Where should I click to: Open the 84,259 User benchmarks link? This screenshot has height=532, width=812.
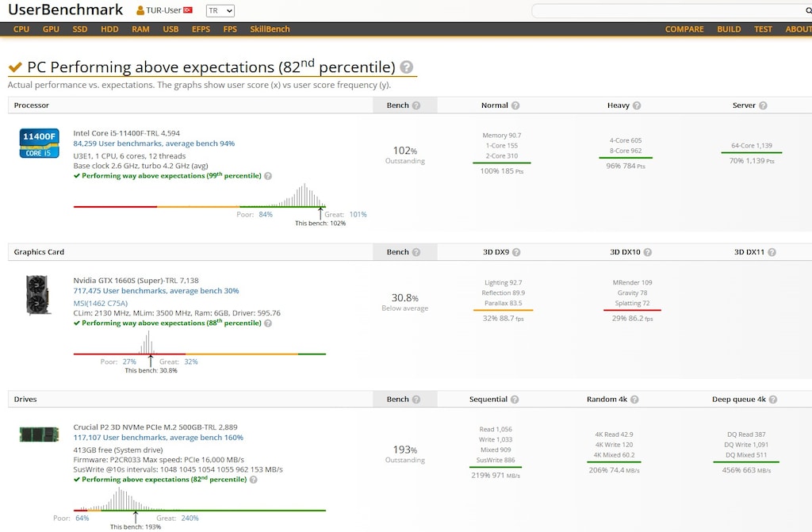(154, 144)
